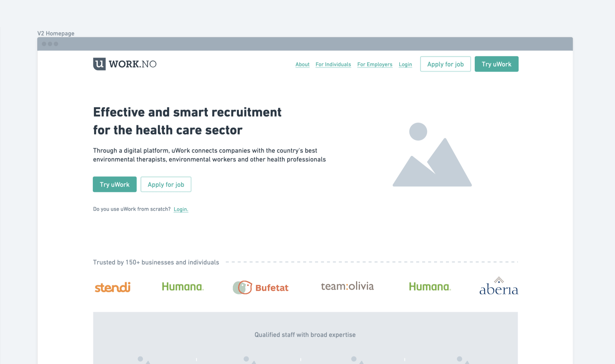Click the Bufetat logo
615x364 pixels.
tap(260, 287)
